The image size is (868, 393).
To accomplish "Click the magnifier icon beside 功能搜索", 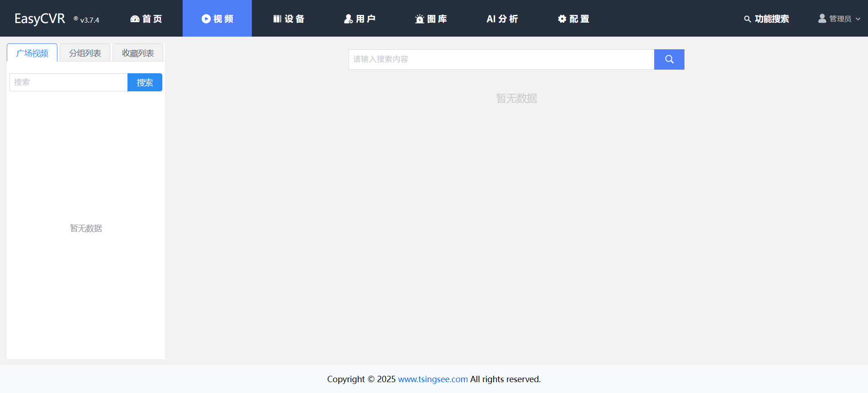I will click(x=747, y=19).
